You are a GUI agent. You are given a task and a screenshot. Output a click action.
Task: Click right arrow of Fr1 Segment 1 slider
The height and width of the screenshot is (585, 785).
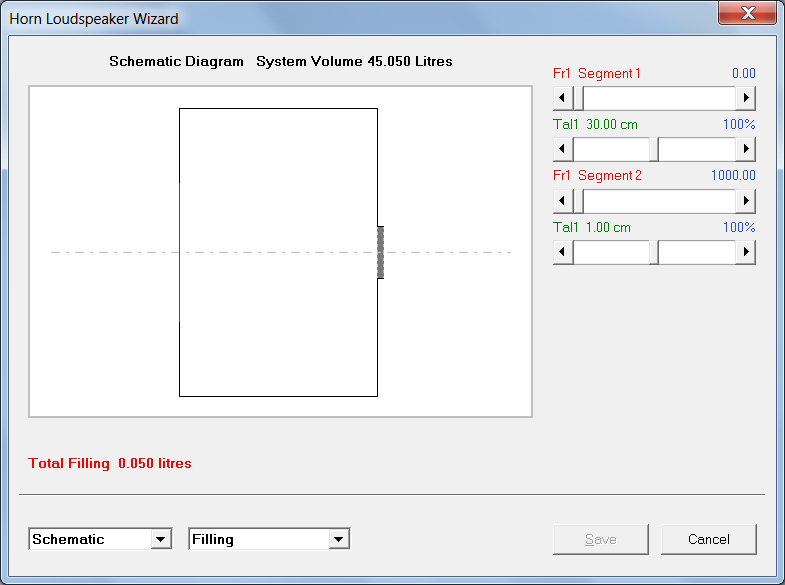coord(745,98)
